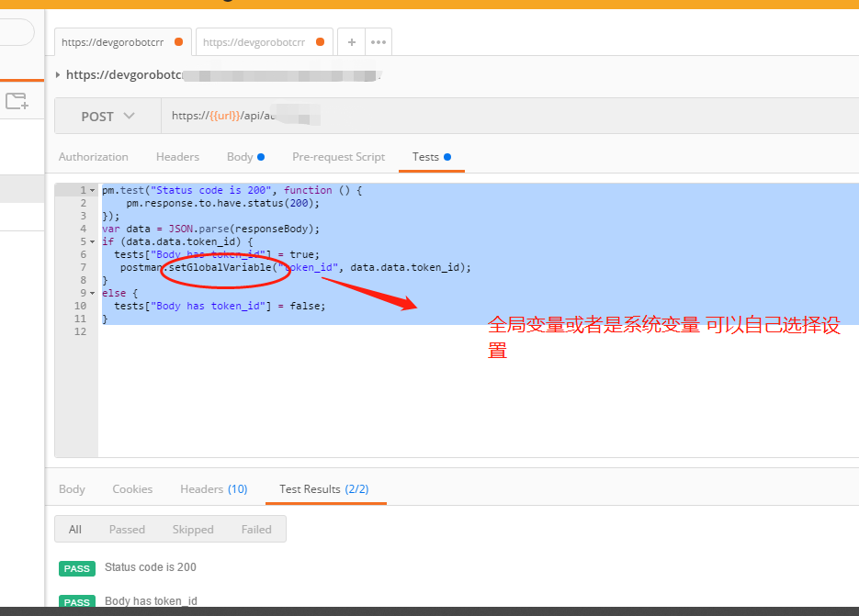Open the Pre-request Script tab

point(339,157)
